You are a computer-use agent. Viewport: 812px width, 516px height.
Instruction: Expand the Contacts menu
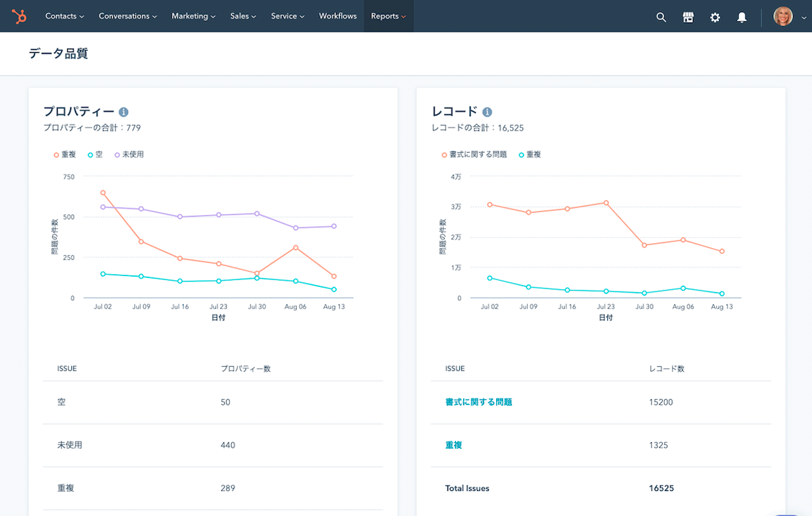[65, 16]
